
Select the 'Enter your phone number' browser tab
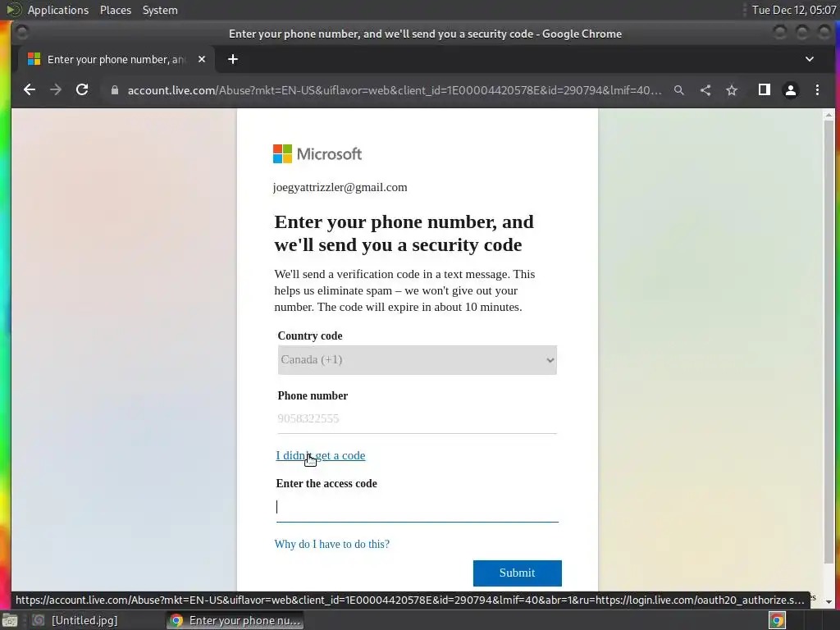point(116,59)
